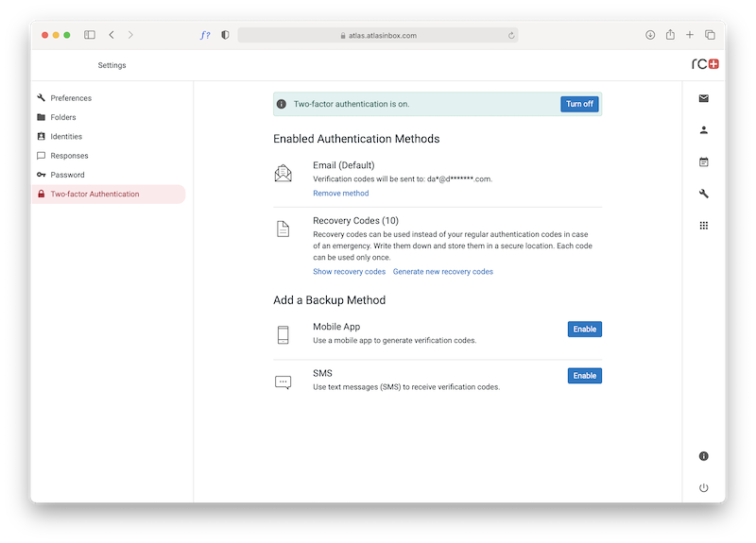Show tab overview icon
Viewport: 756px width, 543px height.
710,35
